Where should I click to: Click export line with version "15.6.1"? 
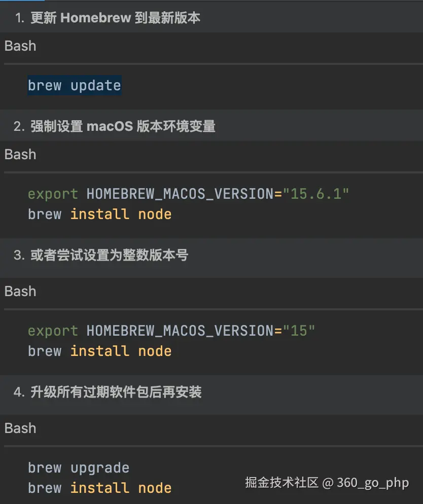(x=188, y=194)
